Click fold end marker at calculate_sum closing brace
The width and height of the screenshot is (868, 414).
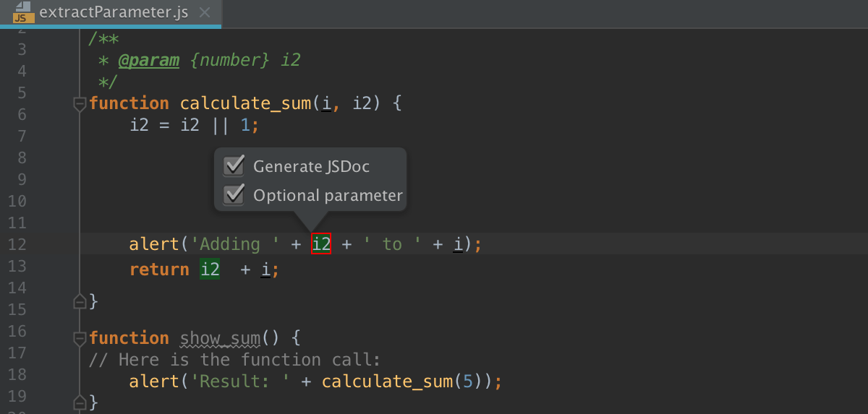click(80, 300)
